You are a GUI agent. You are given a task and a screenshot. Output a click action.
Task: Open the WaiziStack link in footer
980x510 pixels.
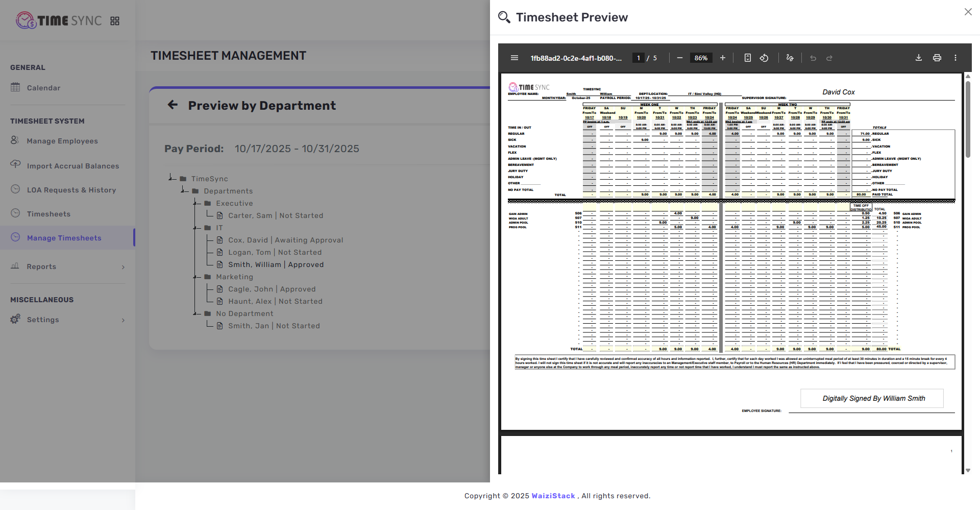(553, 496)
